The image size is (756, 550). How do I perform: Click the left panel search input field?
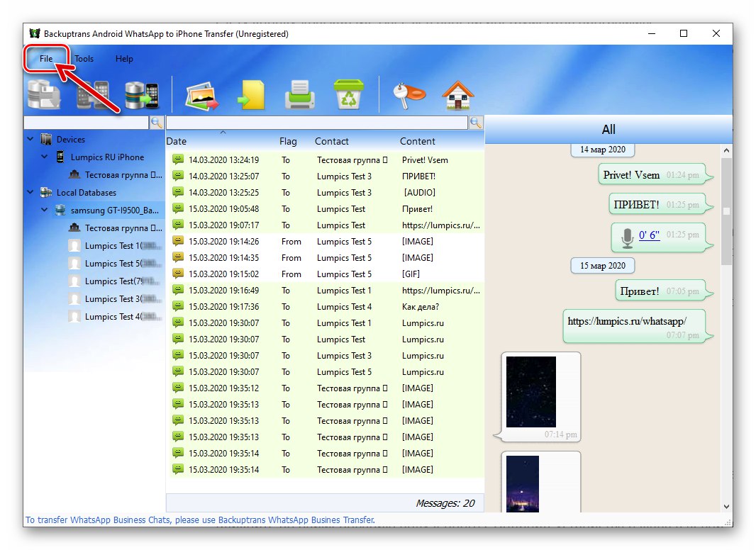[x=87, y=123]
